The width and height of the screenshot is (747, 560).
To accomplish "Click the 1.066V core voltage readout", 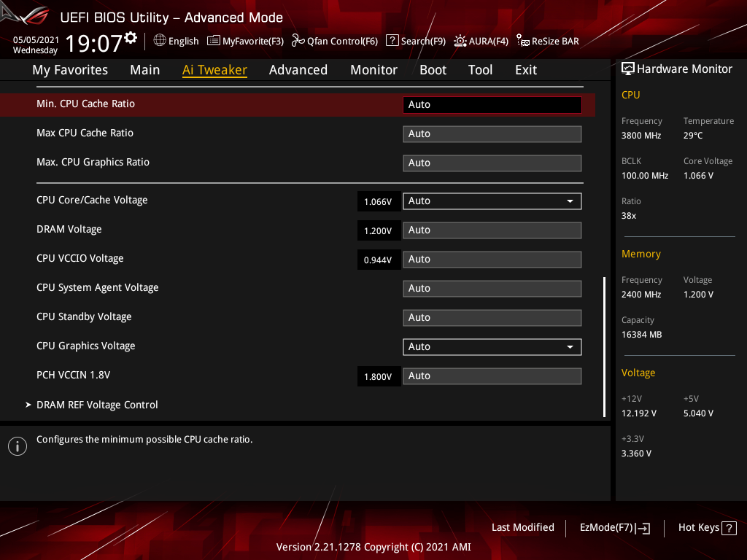I will tap(379, 201).
